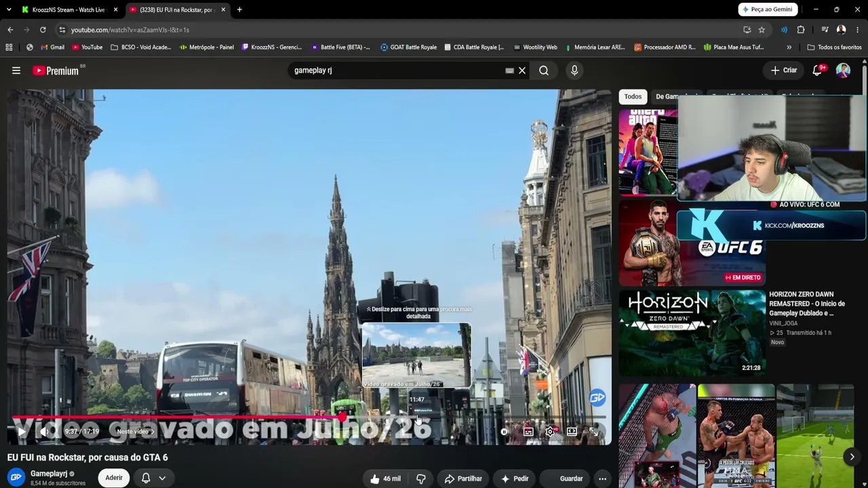
Task: Play the video
Action: [22, 432]
